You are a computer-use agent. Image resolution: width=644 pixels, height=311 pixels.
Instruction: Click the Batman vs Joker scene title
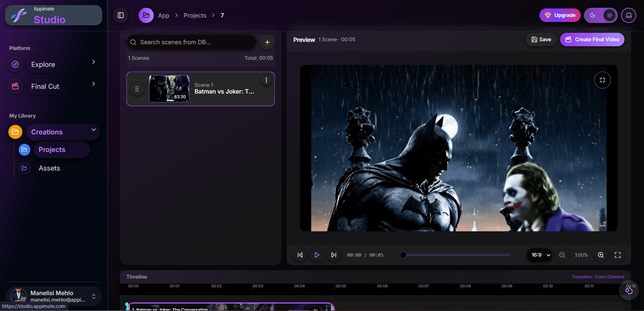[224, 92]
